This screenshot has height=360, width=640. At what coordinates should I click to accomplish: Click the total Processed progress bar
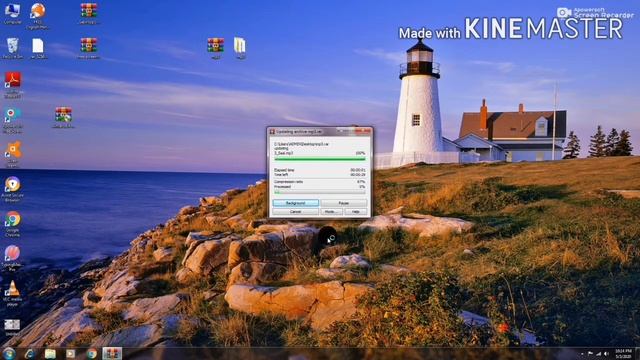tap(320, 191)
